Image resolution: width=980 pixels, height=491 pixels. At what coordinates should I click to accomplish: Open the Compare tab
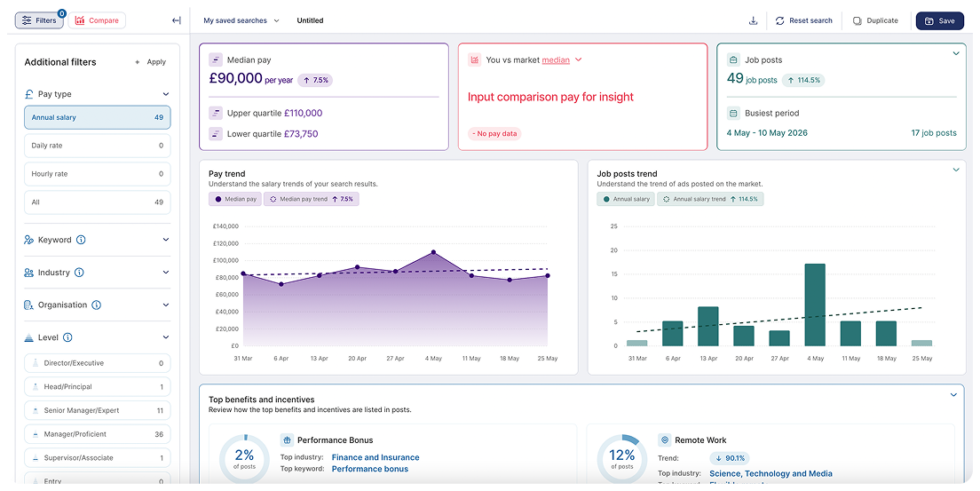(97, 20)
